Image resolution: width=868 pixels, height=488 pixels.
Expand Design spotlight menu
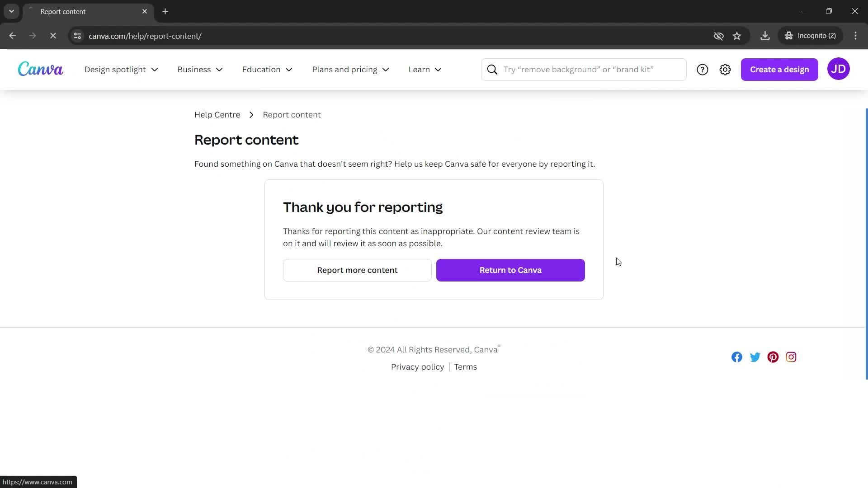pyautogui.click(x=121, y=70)
